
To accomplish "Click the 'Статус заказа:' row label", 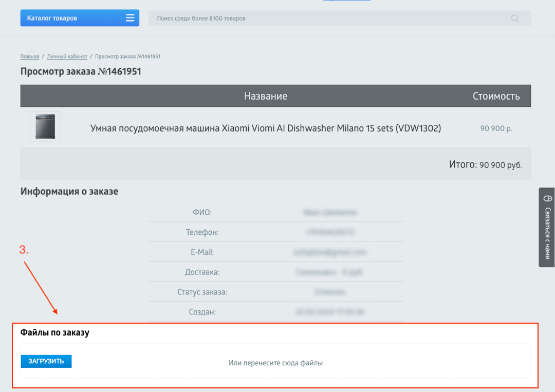I will tap(202, 292).
